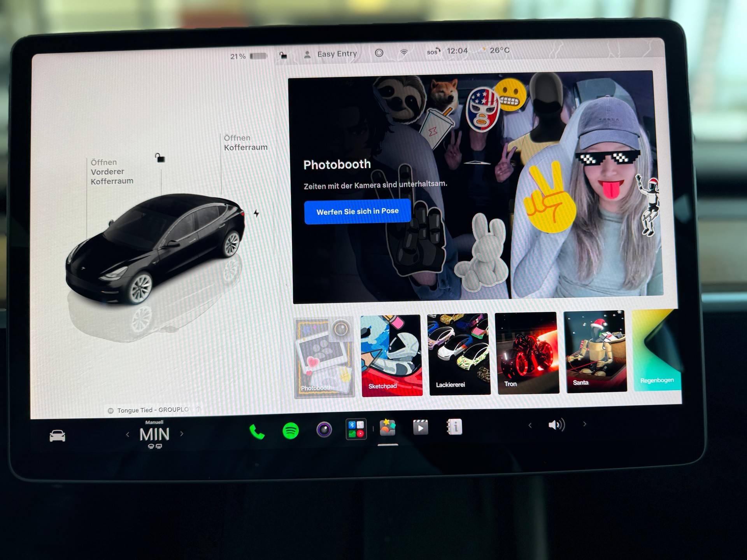Open the rear trunk (Öffnen Kofferraum)
747x560 pixels.
tap(245, 143)
